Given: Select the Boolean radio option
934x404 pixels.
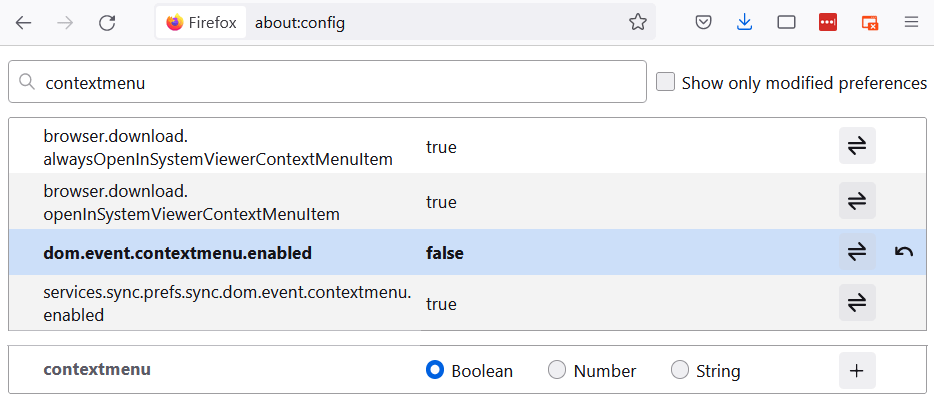Looking at the screenshot, I should click(x=435, y=370).
